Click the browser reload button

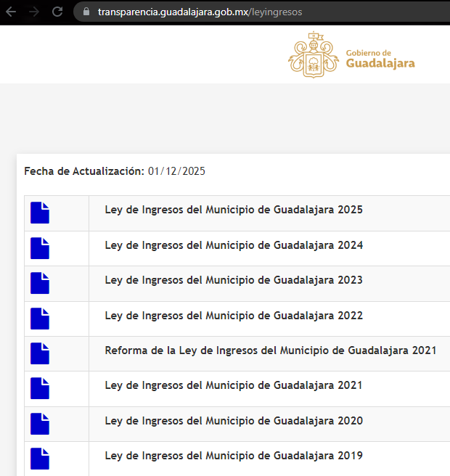58,12
